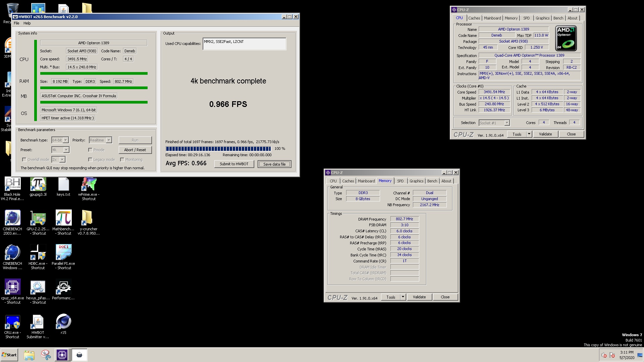
Task: Click the benchmark progress bar
Action: (x=218, y=148)
